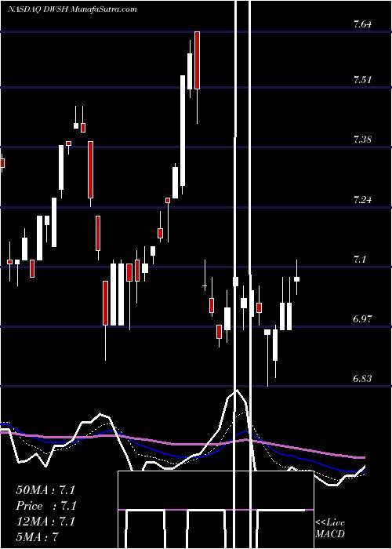Click the 6.97 price level label

point(362,319)
